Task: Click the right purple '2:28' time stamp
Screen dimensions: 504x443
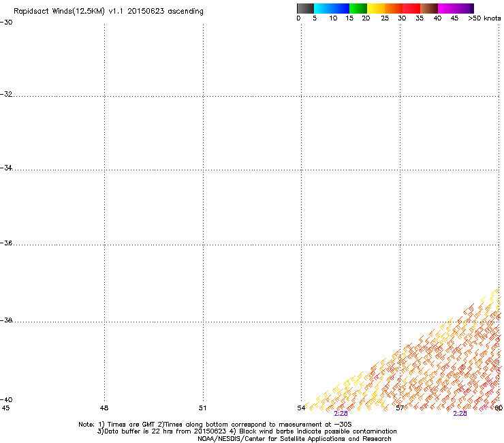Action: 460,414
